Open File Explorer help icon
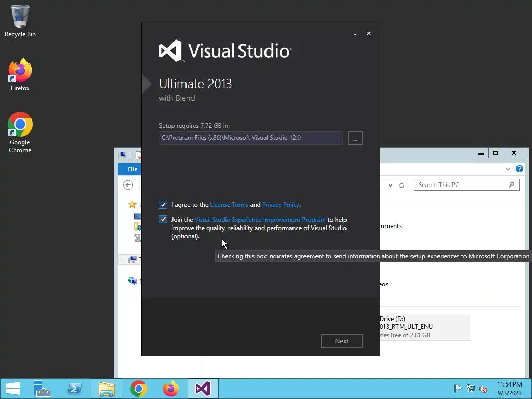 coord(520,169)
